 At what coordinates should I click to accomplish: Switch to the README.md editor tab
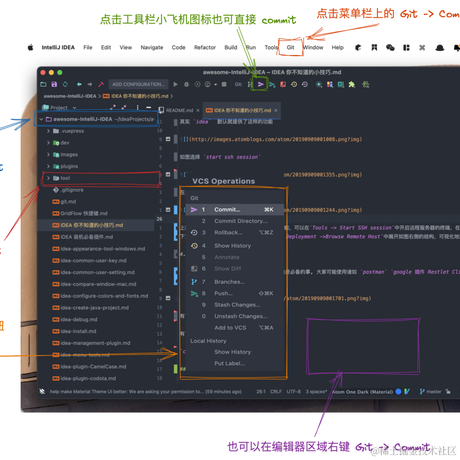(179, 110)
